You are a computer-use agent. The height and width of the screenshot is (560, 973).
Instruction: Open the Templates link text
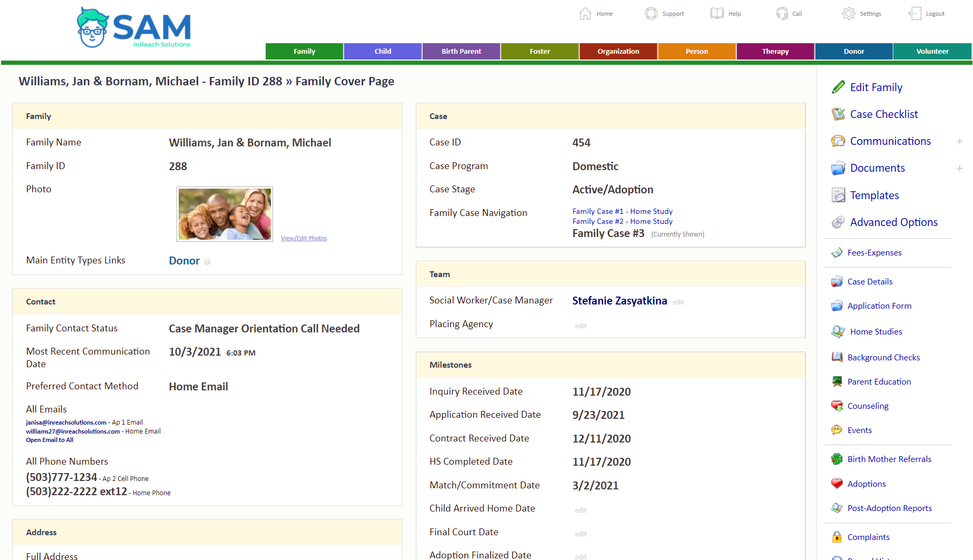click(875, 195)
